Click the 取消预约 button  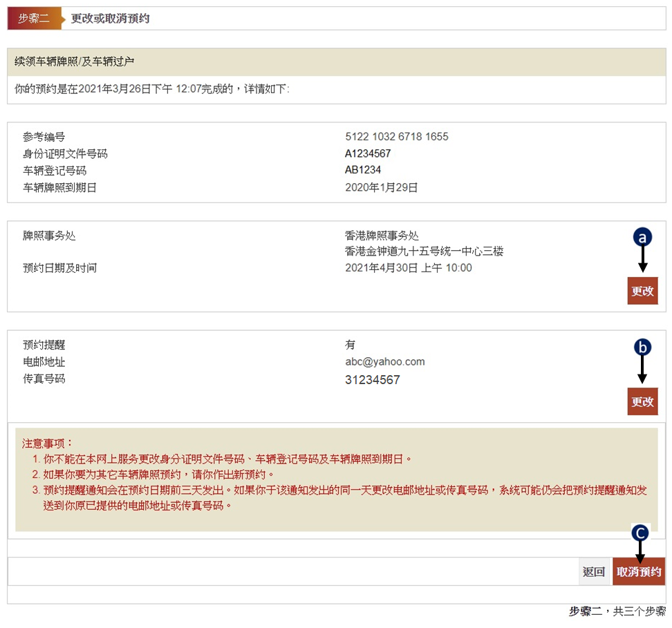(639, 572)
